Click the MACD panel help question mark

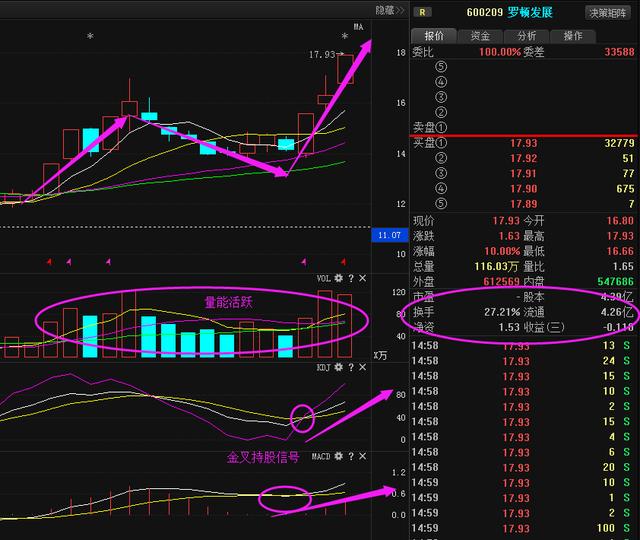coord(351,456)
